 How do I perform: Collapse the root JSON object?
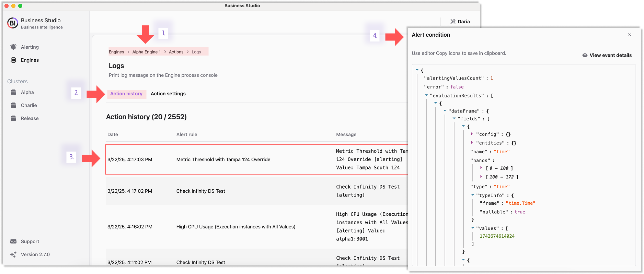click(417, 70)
